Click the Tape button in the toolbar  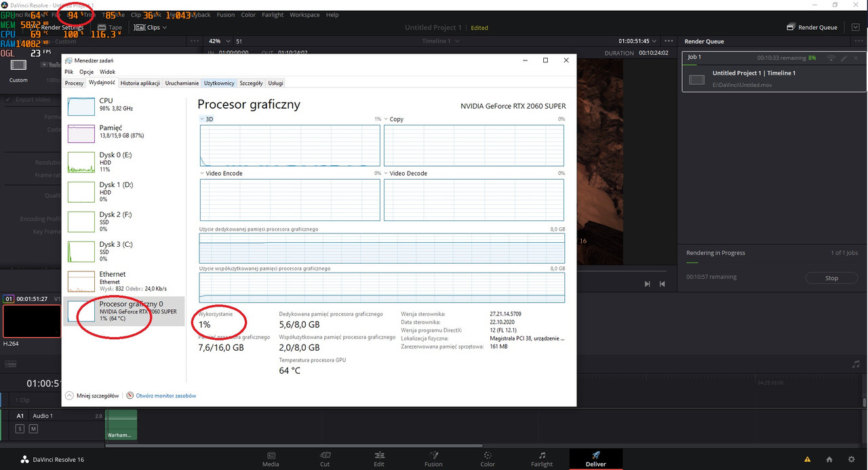coord(109,28)
